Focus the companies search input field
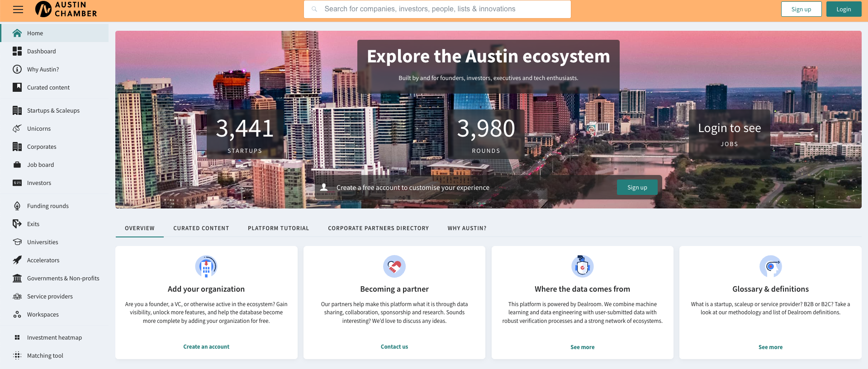The width and height of the screenshot is (868, 369). pos(437,9)
